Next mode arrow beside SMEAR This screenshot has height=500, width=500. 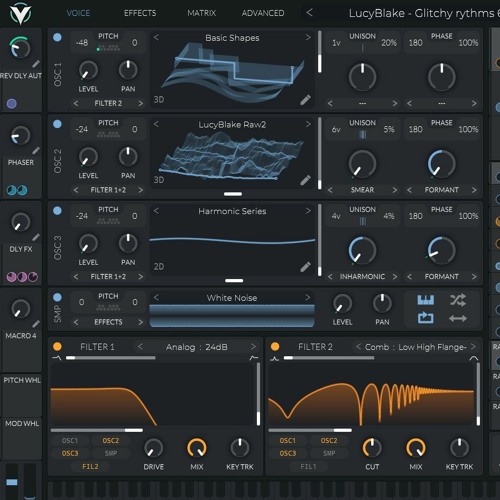(x=395, y=190)
